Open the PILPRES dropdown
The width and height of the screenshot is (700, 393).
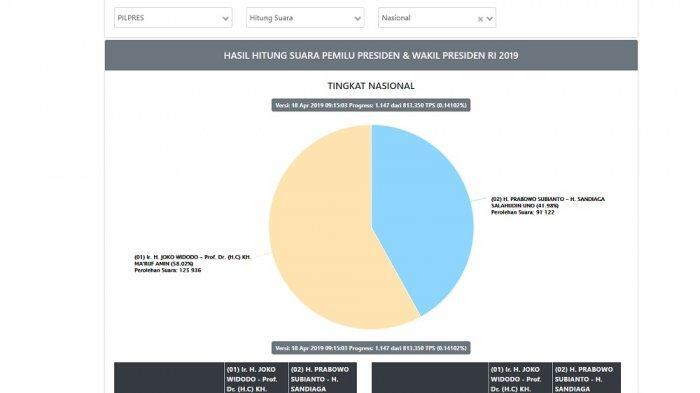[x=173, y=18]
